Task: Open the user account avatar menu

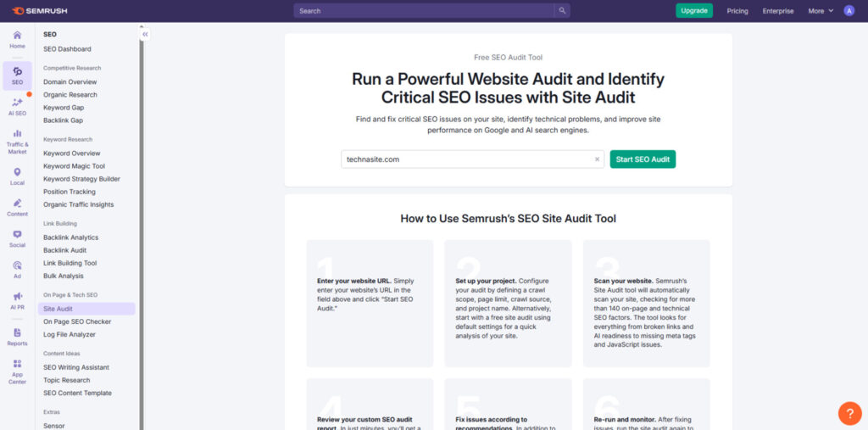Action: pyautogui.click(x=849, y=11)
